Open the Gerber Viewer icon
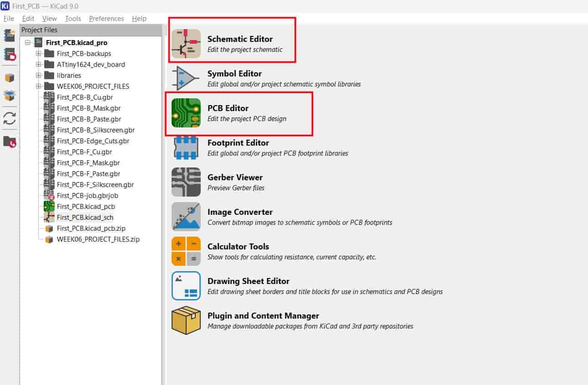 (186, 182)
